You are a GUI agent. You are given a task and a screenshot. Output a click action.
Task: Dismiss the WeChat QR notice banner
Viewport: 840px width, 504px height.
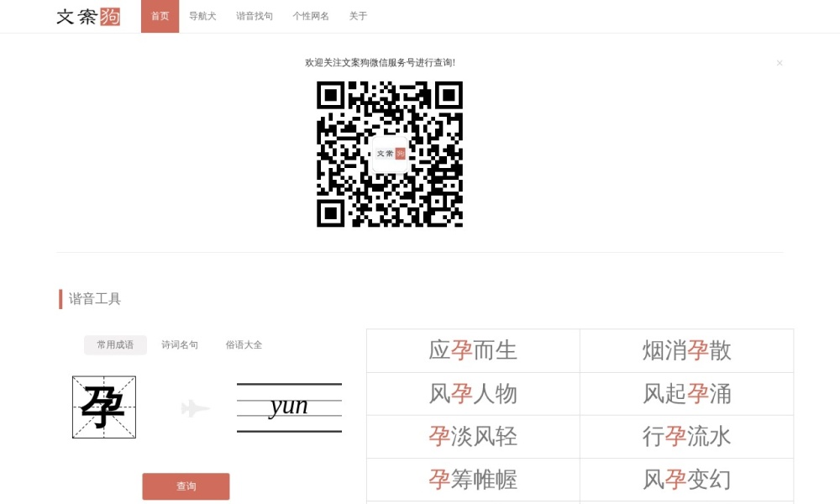(x=780, y=63)
